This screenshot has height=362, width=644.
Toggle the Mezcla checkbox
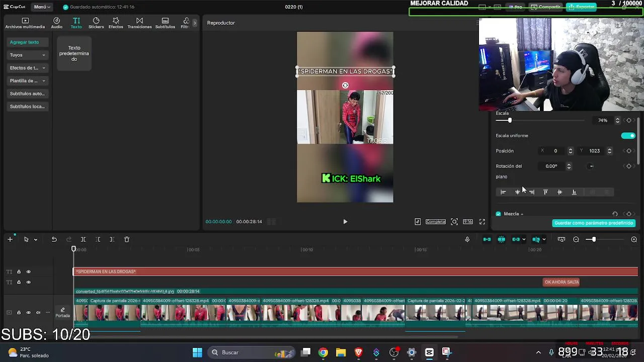pyautogui.click(x=498, y=214)
